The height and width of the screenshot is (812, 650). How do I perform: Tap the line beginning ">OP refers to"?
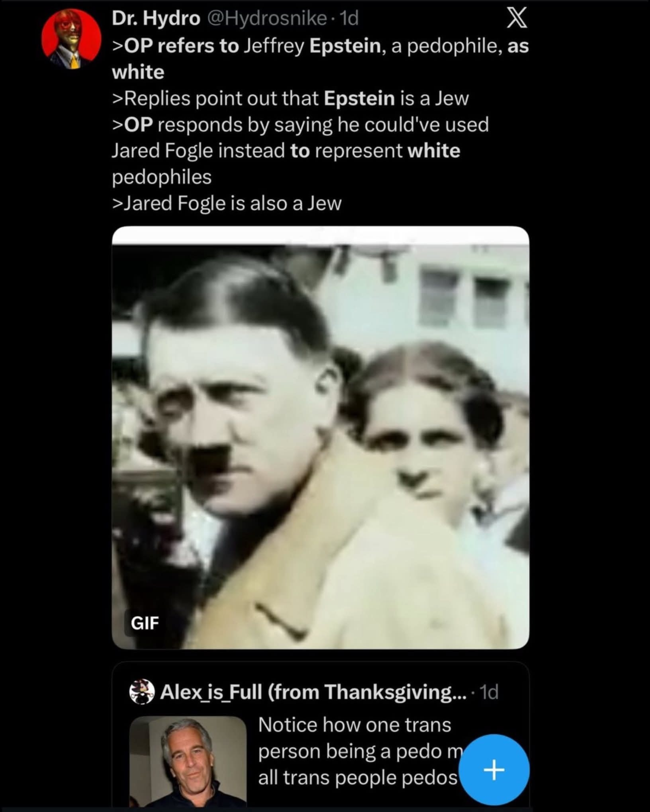[x=320, y=46]
